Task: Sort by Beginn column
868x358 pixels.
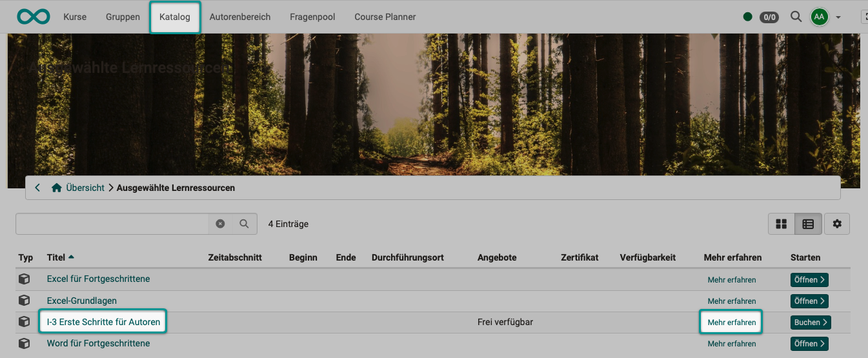Action: tap(303, 257)
